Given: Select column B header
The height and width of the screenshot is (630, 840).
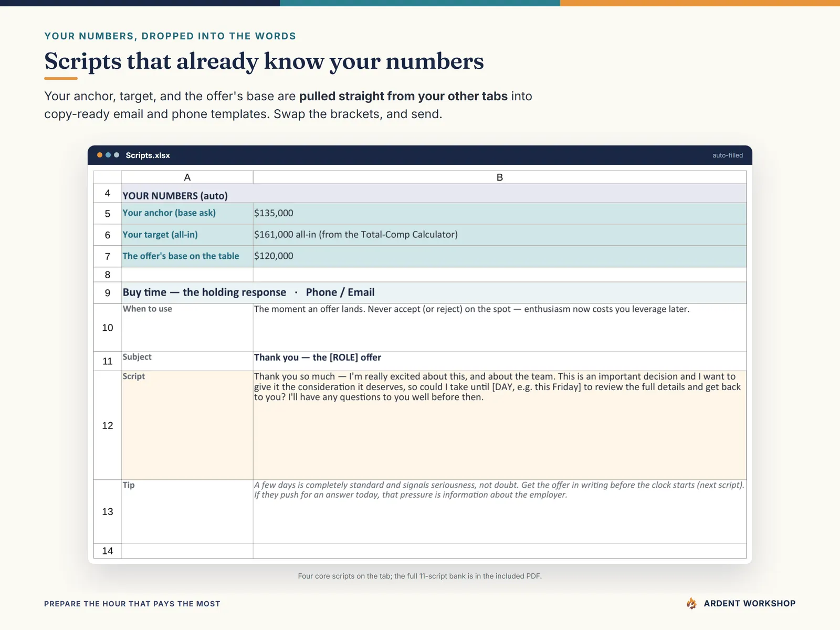Looking at the screenshot, I should pos(500,177).
